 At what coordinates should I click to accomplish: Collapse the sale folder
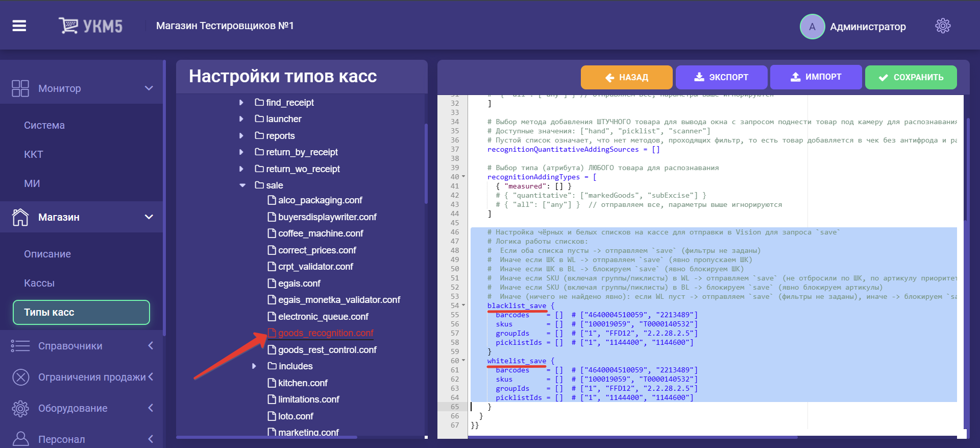click(242, 185)
